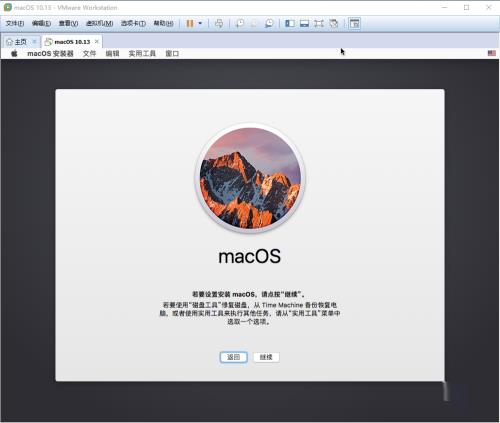Click the US flag input source icon
This screenshot has height=423, width=500.
pyautogui.click(x=492, y=53)
